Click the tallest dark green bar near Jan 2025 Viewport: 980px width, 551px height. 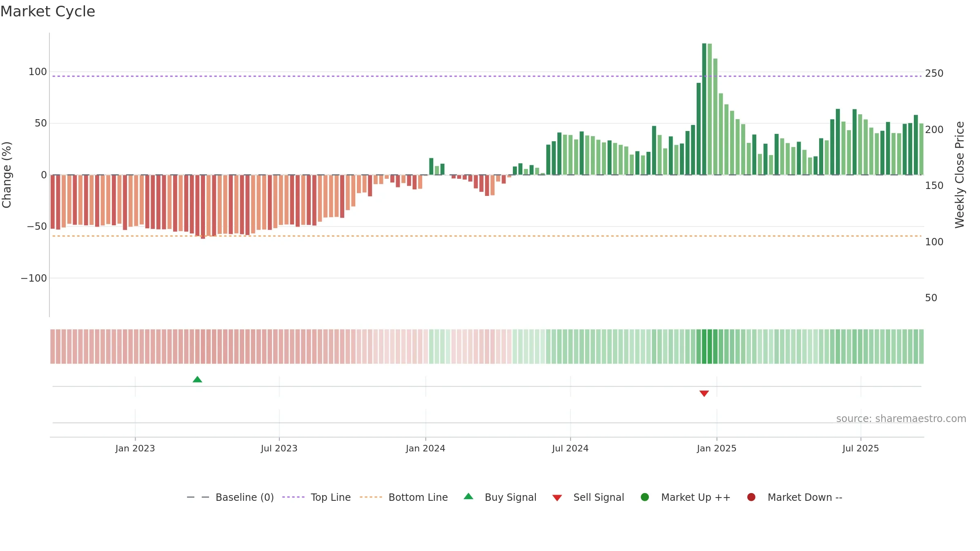704,109
